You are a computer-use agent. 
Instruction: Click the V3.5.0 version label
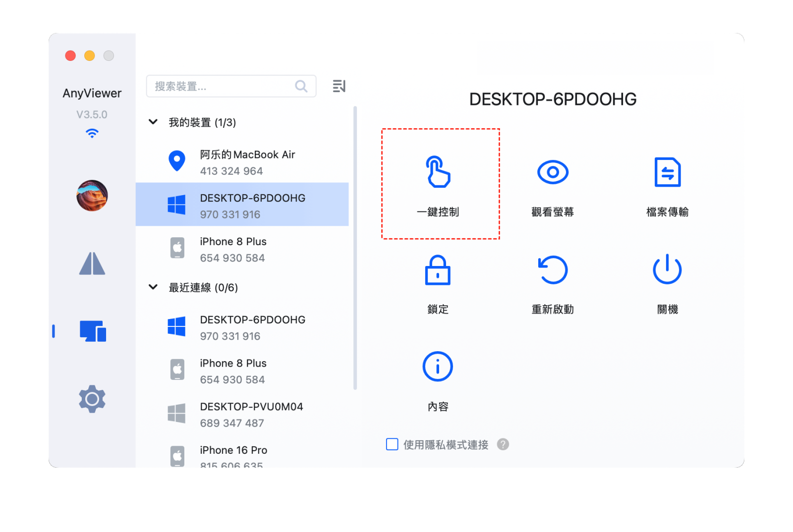click(x=92, y=114)
